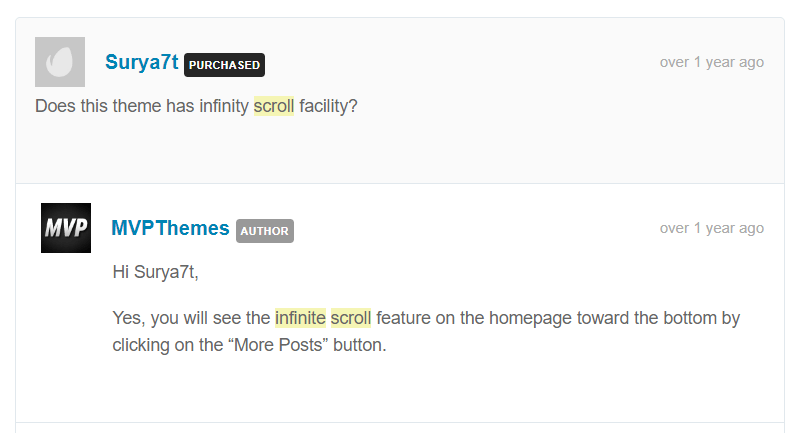This screenshot has height=433, width=803.
Task: Click the word 'button.' ending the reply
Action: pos(360,345)
